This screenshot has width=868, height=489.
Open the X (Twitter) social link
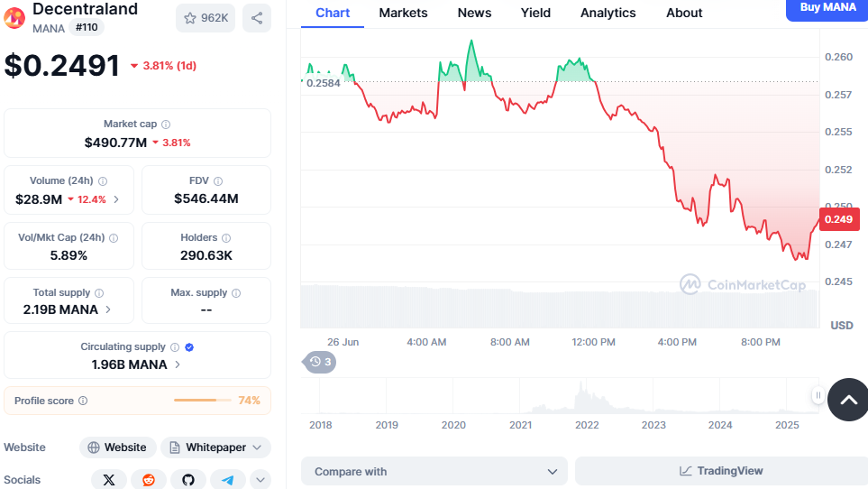click(109, 480)
